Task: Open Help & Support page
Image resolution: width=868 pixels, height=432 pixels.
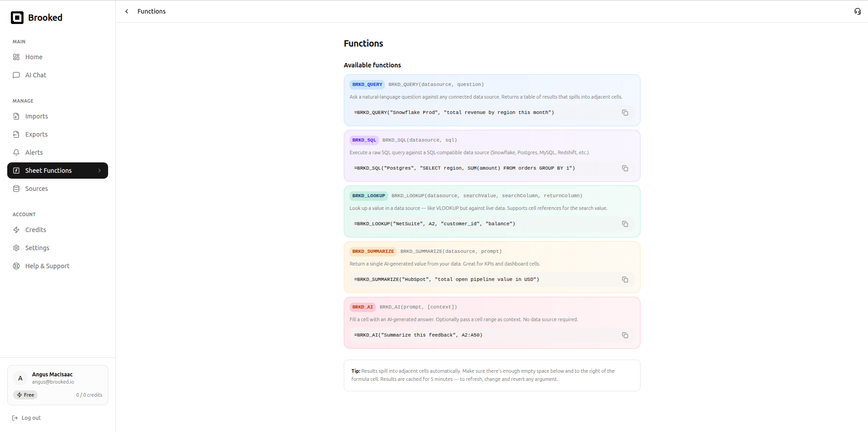Action: coord(57,266)
